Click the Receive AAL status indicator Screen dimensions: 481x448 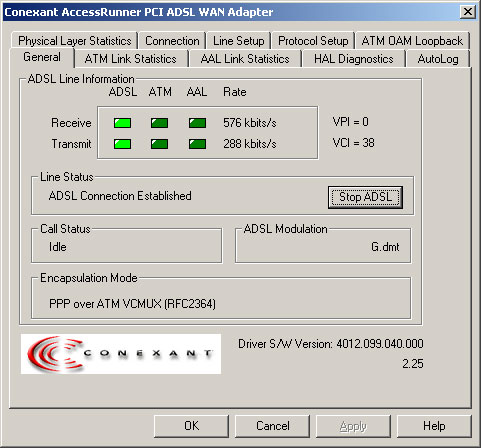point(197,123)
